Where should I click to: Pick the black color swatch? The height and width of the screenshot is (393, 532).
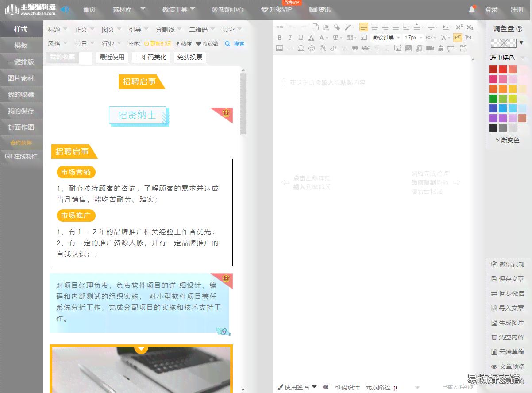493,128
